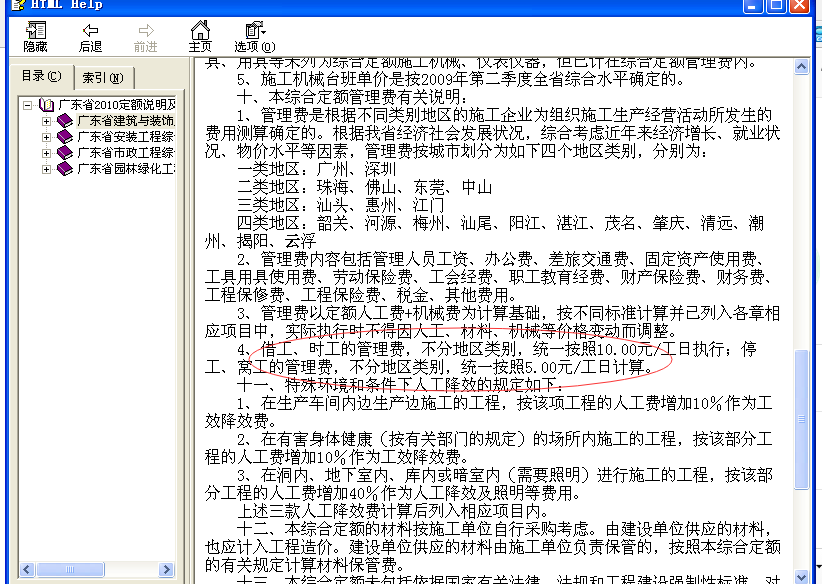Viewport: 822px width, 584px height.
Task: Click the tree pane horizontal scrollbar thumb
Action: pos(70,569)
